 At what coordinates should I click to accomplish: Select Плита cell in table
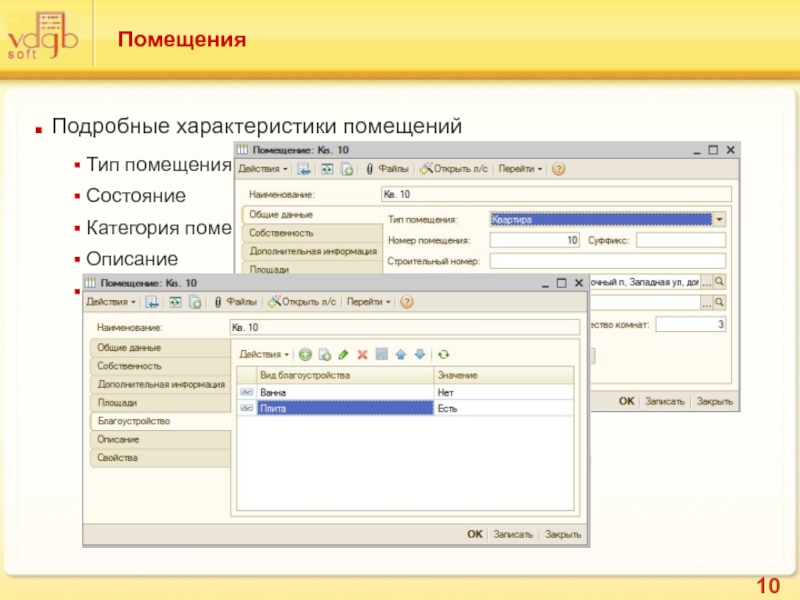pyautogui.click(x=345, y=408)
